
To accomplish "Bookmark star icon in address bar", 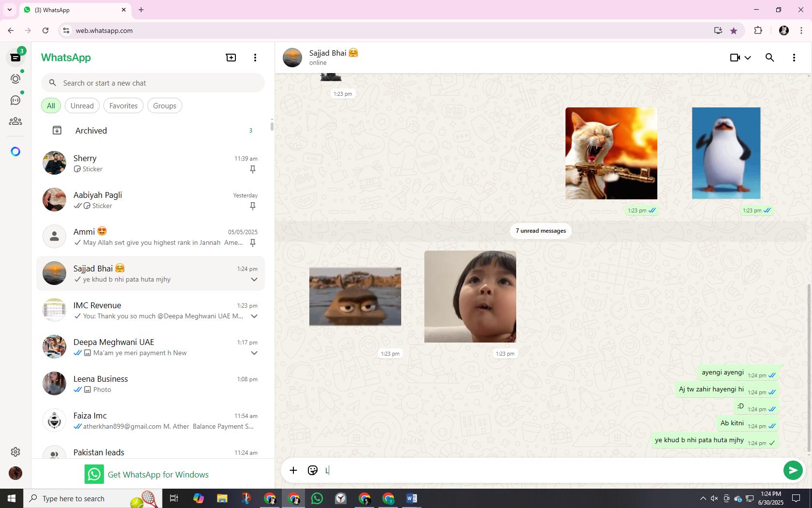I will click(734, 30).
